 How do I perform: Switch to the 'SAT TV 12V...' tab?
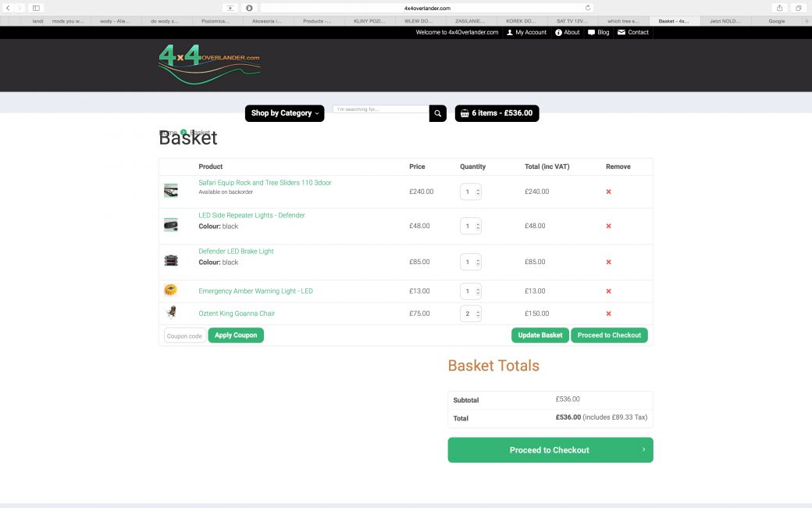(x=572, y=21)
